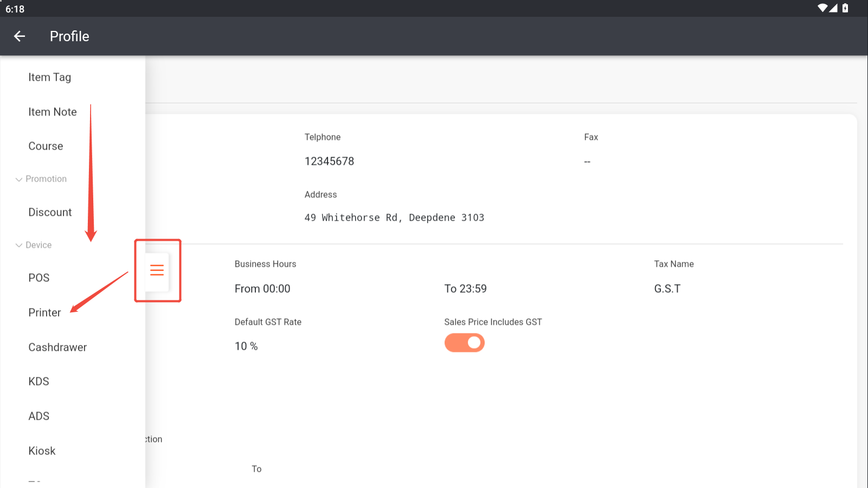868x488 pixels.
Task: Tap the battery status icon
Action: [845, 8]
